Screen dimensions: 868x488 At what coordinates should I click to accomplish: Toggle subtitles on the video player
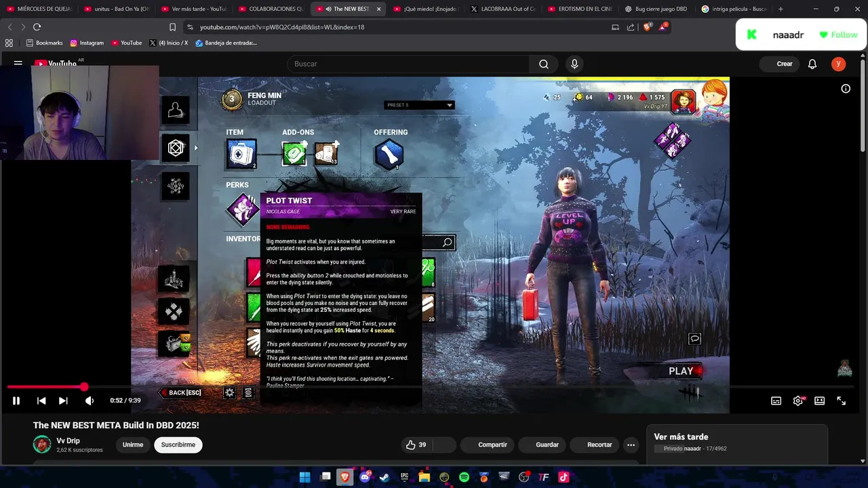pyautogui.click(x=776, y=401)
